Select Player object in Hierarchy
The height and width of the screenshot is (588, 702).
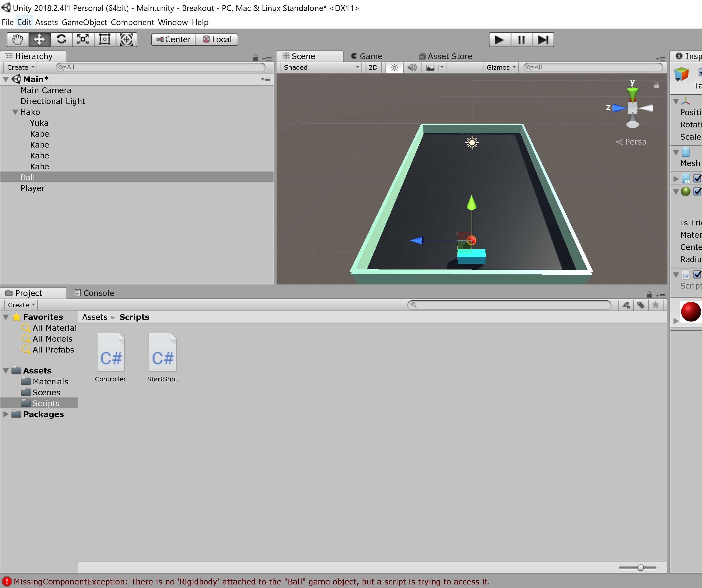click(137, 188)
